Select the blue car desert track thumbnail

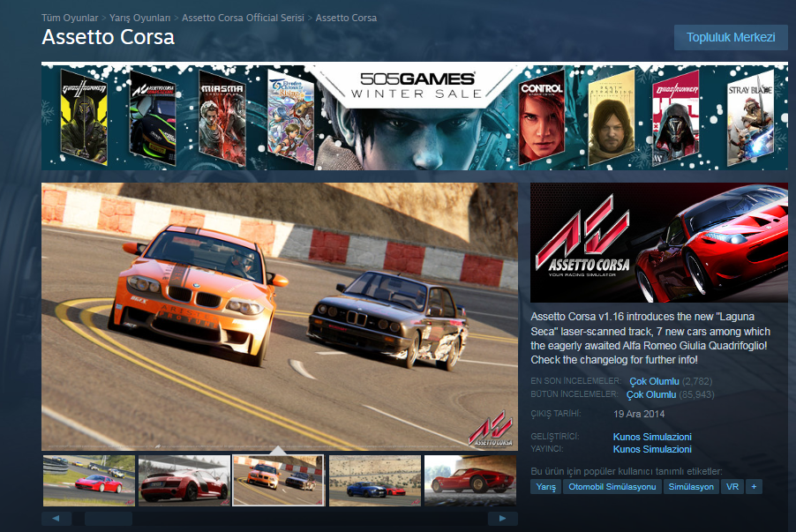375,481
